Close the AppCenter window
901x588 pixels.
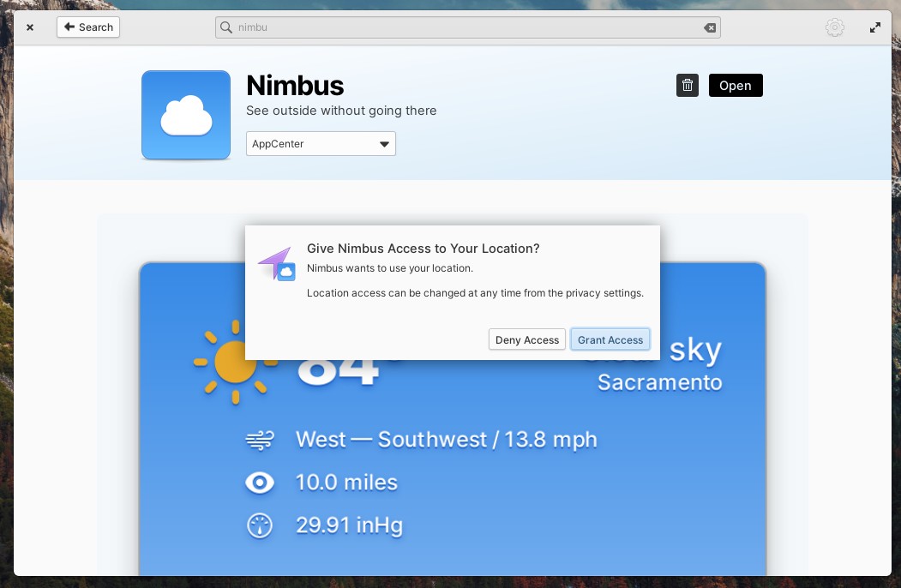[30, 27]
